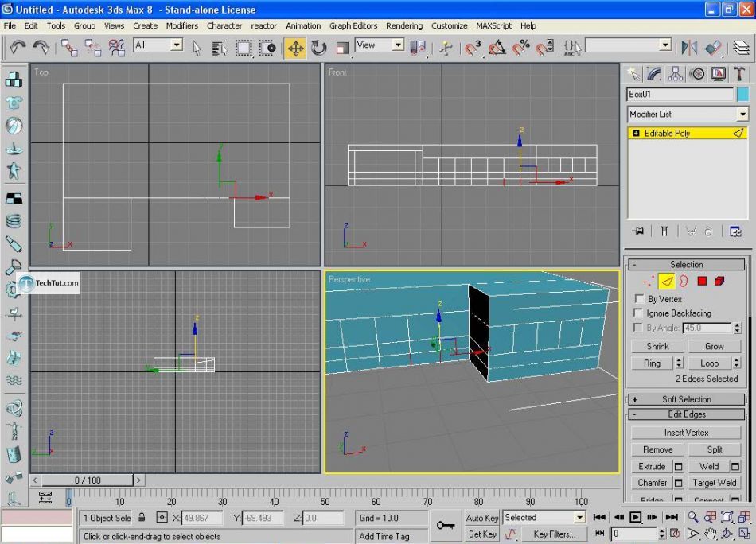The image size is (756, 544).
Task: Open the Named Selection Sets dropdown
Action: coord(629,45)
